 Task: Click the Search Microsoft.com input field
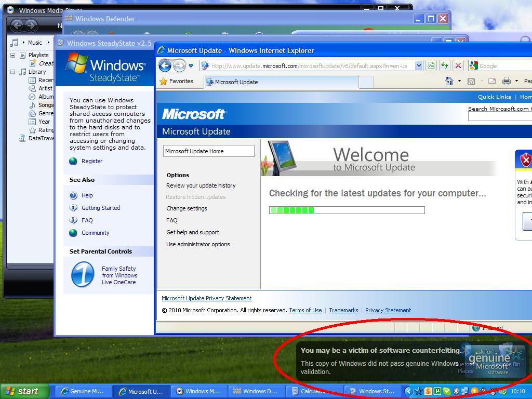pyautogui.click(x=500, y=117)
